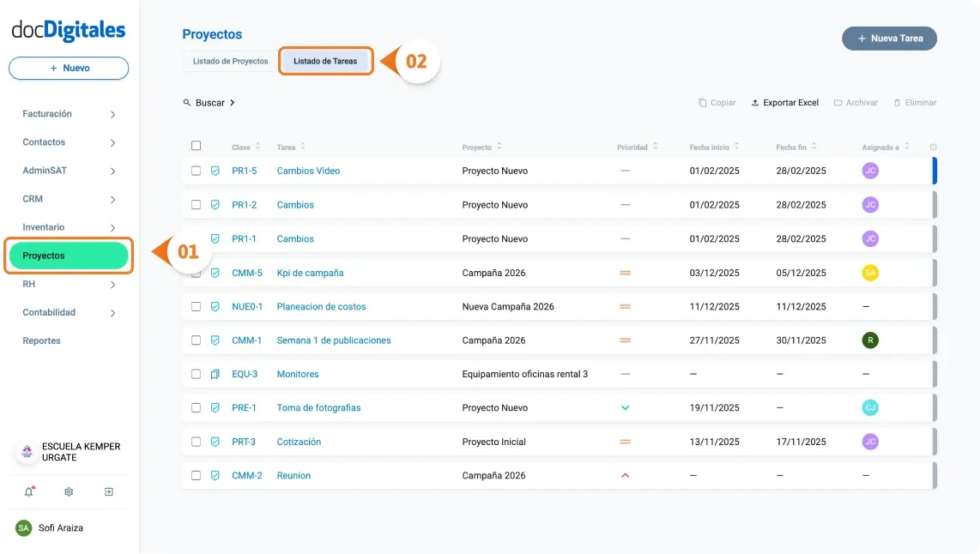Expand the CRM menu chevron
The width and height of the screenshot is (980, 554).
click(x=111, y=198)
